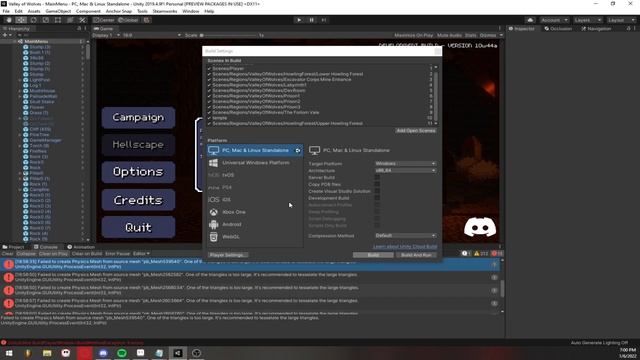The width and height of the screenshot is (640, 360).
Task: Select the MainMenu scene in Hierarchy
Action: pyautogui.click(x=36, y=42)
